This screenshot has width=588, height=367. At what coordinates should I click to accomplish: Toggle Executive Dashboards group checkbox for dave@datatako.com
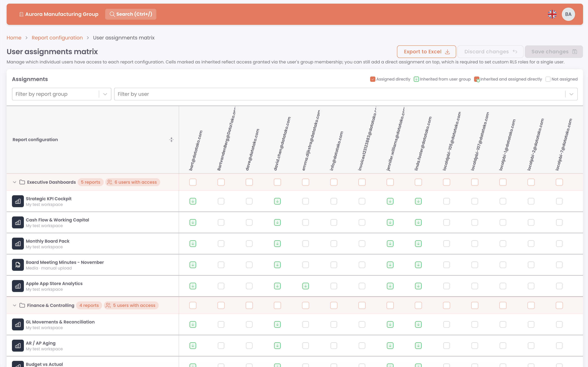click(249, 182)
